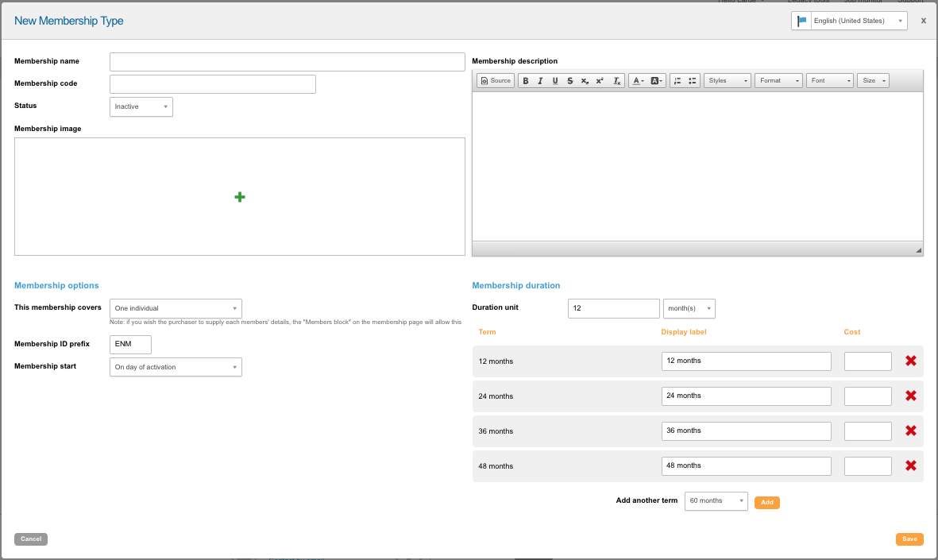Click the orange Add term button
This screenshot has height=560, width=938.
[x=766, y=503]
